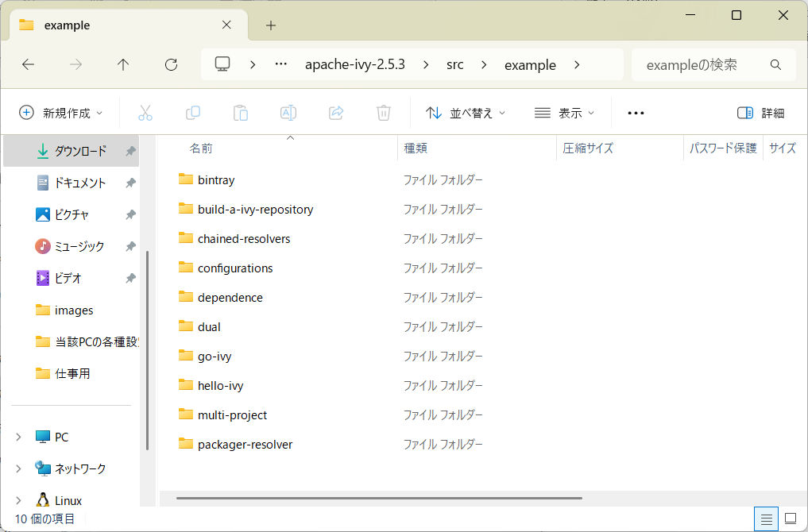The height and width of the screenshot is (532, 808).
Task: Open new tab with plus button
Action: tap(271, 25)
